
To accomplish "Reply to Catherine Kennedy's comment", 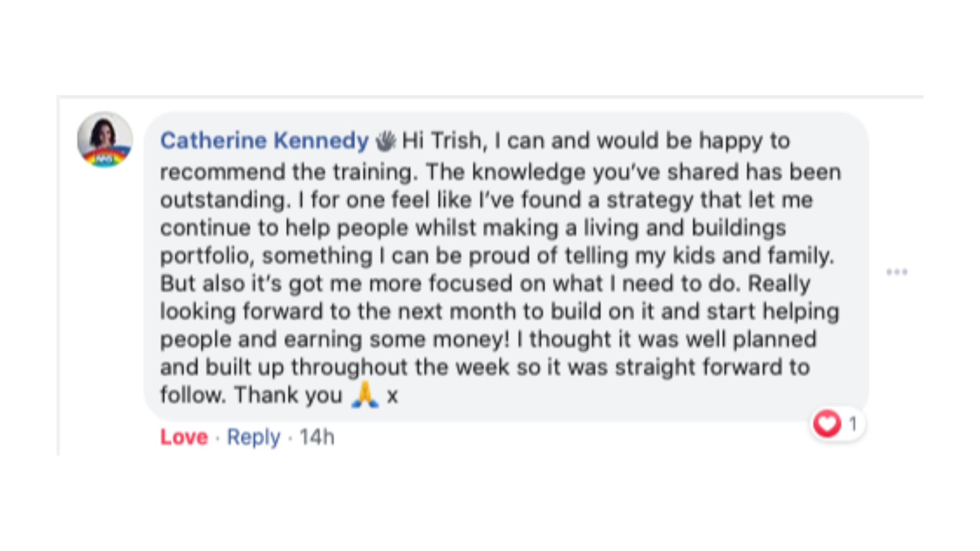I will tap(253, 437).
